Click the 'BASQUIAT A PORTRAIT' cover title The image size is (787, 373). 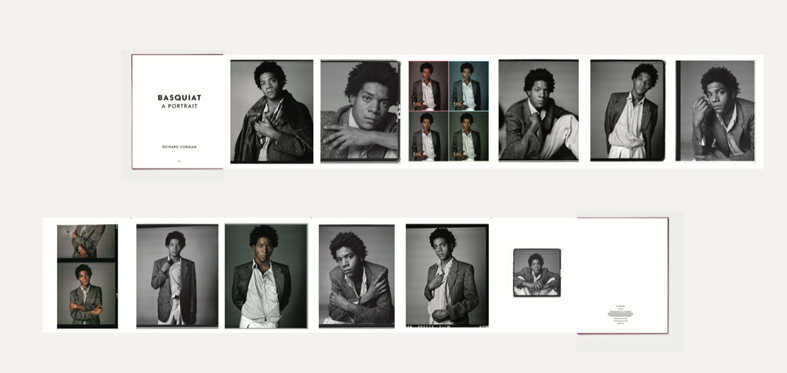[x=179, y=101]
